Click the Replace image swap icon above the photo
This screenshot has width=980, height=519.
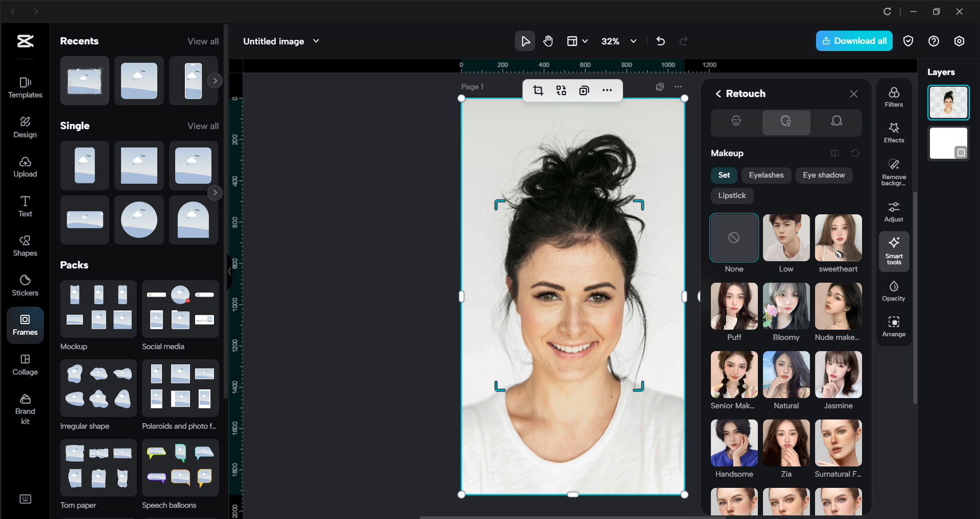click(561, 90)
